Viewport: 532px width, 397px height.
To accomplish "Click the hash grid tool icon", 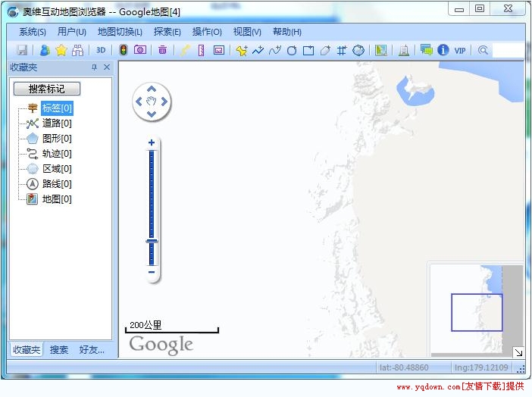I will pyautogui.click(x=342, y=51).
